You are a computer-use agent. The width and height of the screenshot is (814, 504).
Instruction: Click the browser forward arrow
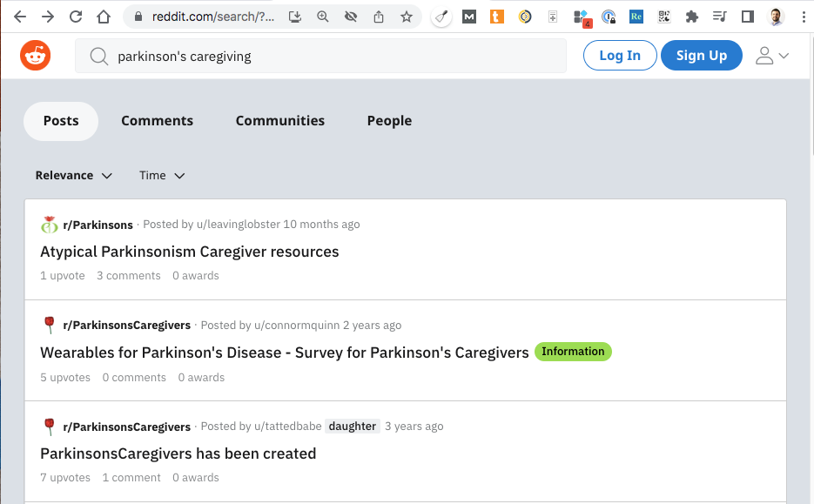[48, 17]
